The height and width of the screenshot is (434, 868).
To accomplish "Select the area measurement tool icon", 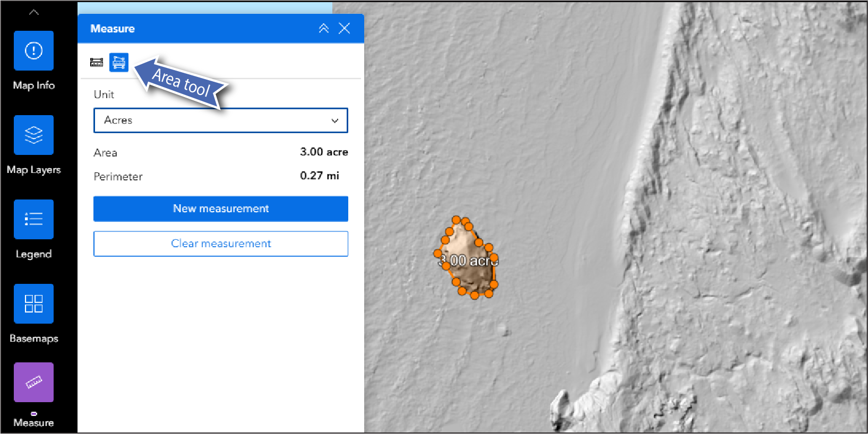I will pyautogui.click(x=119, y=63).
